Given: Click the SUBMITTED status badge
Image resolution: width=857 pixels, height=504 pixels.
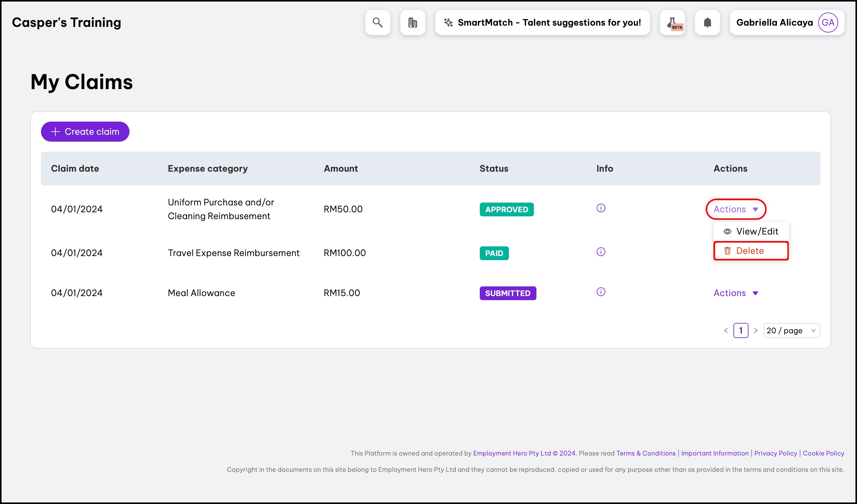Looking at the screenshot, I should point(508,293).
